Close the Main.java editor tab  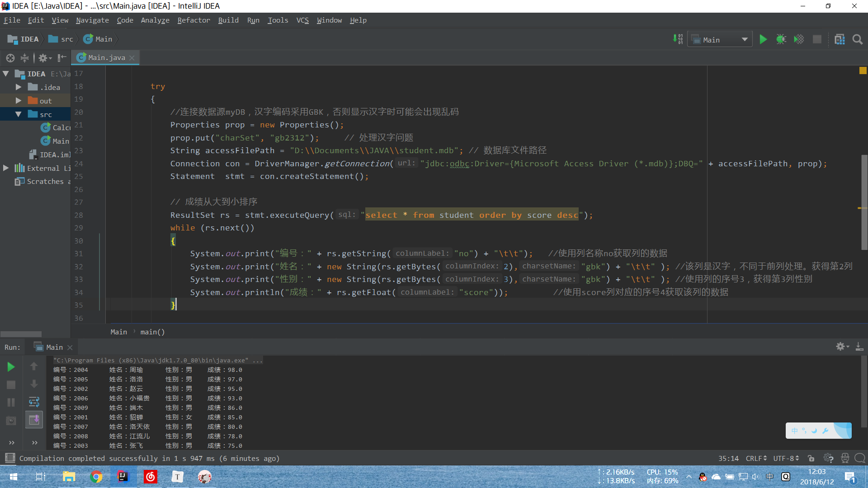(x=132, y=58)
